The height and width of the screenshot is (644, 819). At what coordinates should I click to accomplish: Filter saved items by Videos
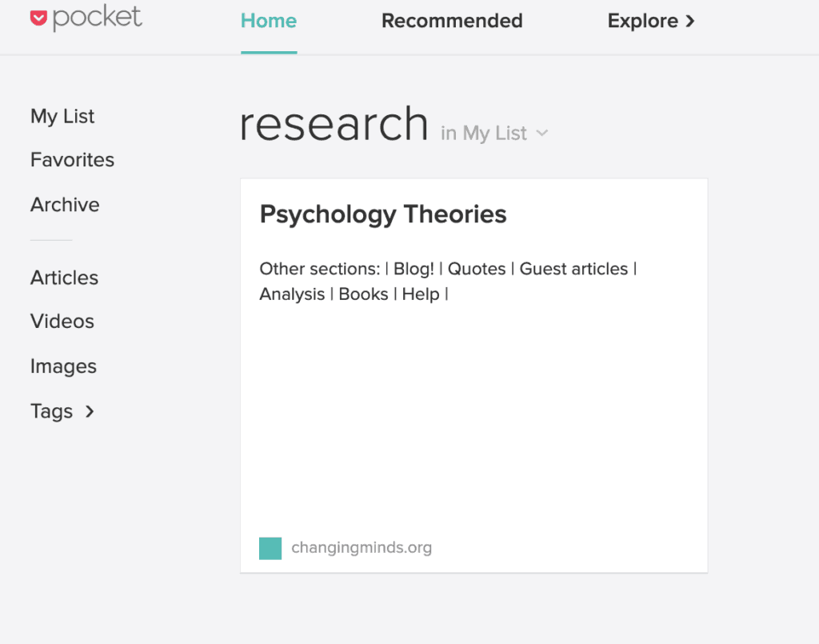(62, 322)
